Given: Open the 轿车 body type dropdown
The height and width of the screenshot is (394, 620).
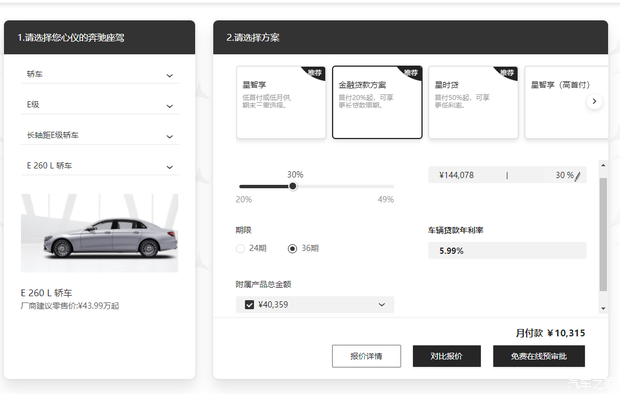Looking at the screenshot, I should (x=100, y=74).
